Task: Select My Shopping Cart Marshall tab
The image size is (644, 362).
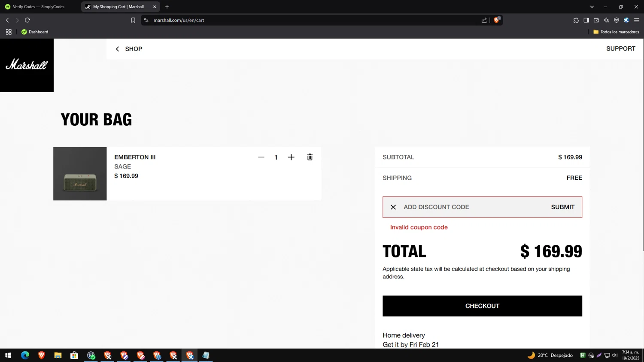Action: (x=118, y=7)
